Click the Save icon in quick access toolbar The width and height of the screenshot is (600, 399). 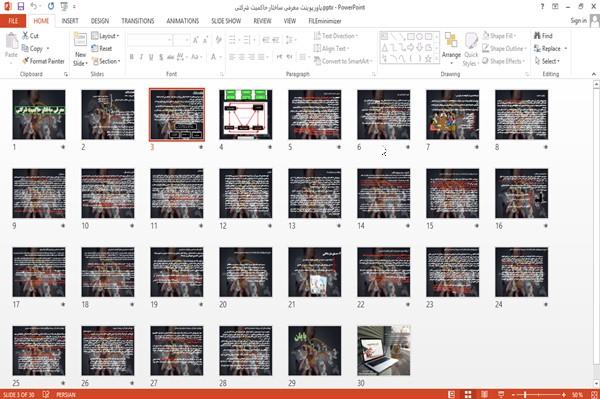pyautogui.click(x=21, y=7)
